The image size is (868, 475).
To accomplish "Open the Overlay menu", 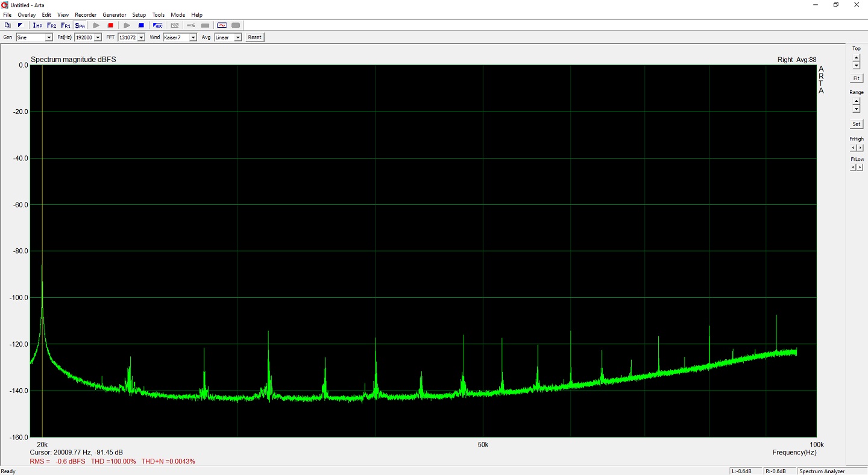I will (27, 14).
